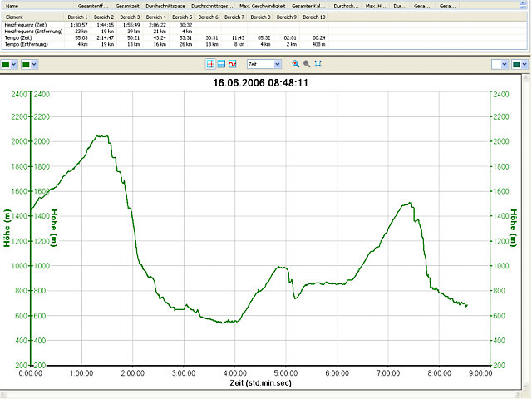The height and width of the screenshot is (399, 532).
Task: Click the Name column header
Action: 12,6
